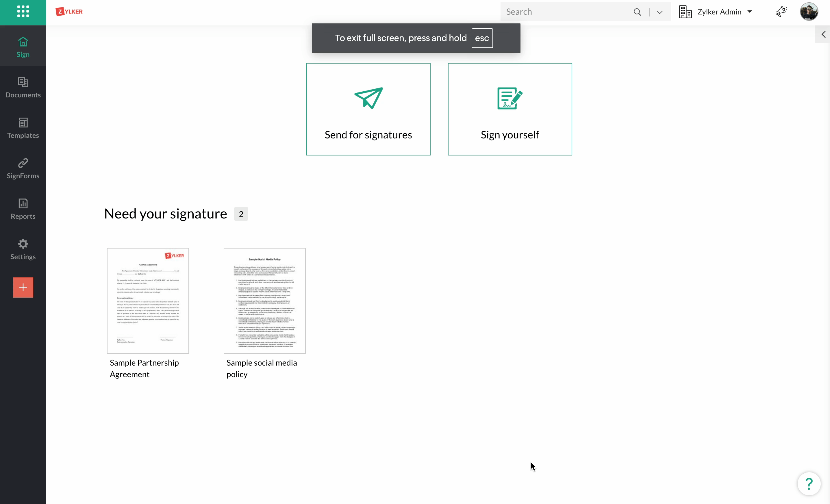Open the announcements megaphone icon
Image resolution: width=830 pixels, height=504 pixels.
[x=781, y=12]
